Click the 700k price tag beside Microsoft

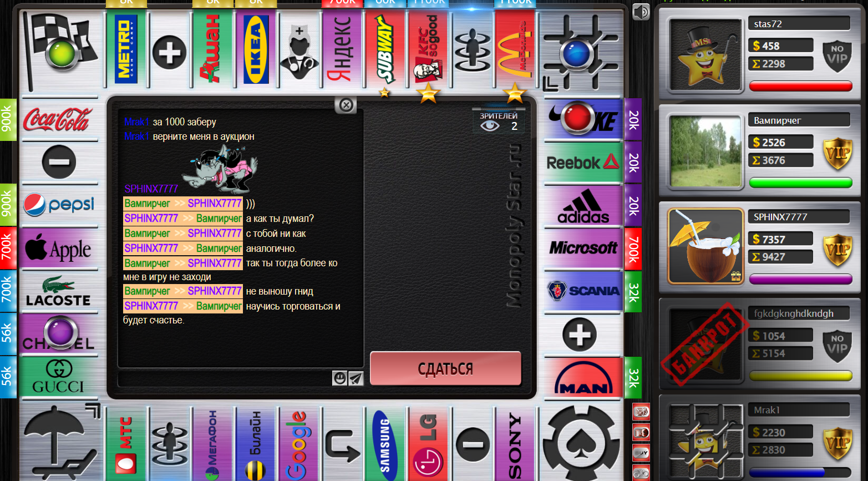click(x=633, y=249)
